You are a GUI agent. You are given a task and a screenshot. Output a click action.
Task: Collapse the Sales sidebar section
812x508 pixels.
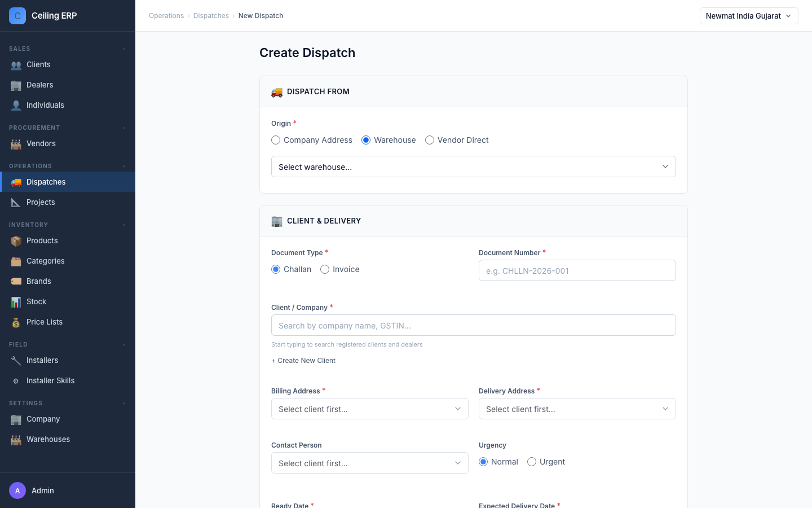tap(124, 49)
